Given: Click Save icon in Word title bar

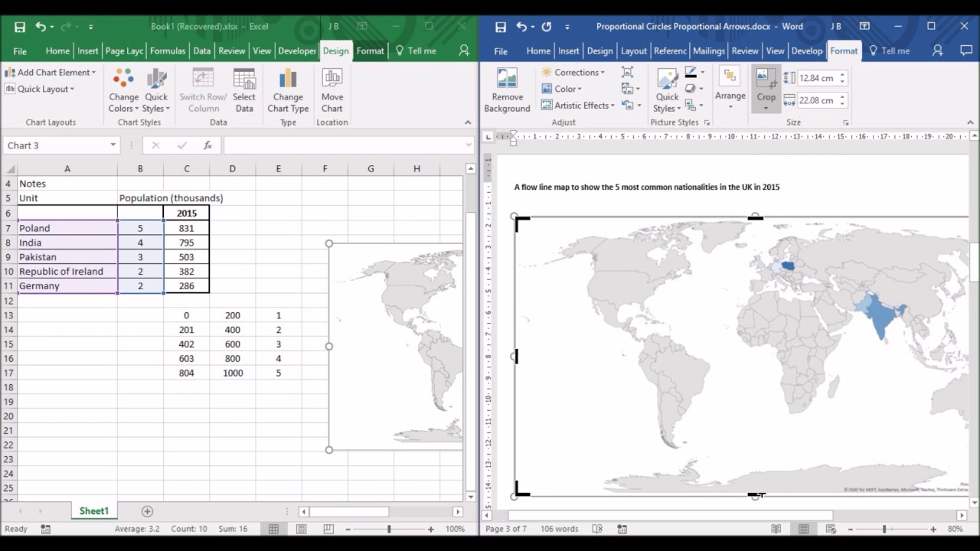Looking at the screenshot, I should click(x=501, y=27).
